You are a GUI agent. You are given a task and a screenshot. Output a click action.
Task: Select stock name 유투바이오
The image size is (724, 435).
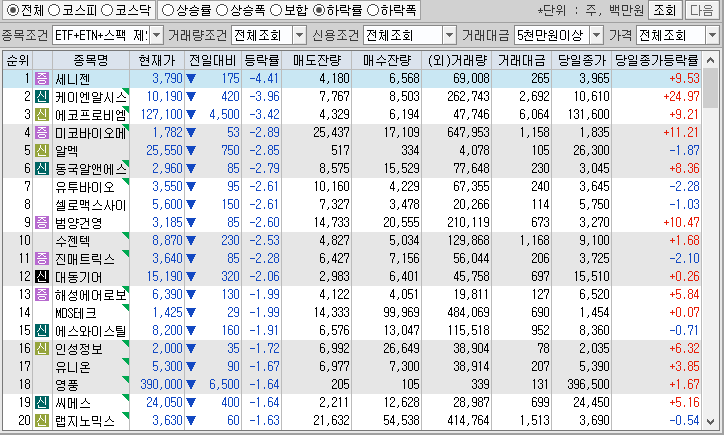(x=84, y=187)
